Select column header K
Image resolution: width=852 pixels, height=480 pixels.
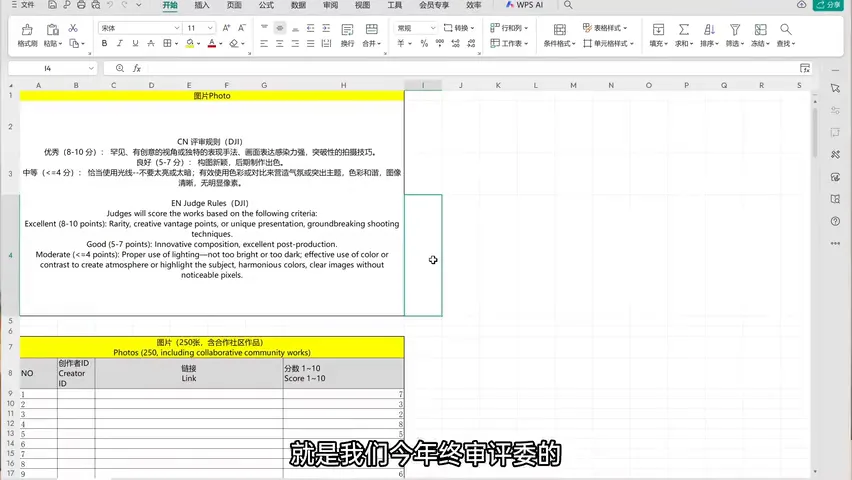(x=498, y=85)
